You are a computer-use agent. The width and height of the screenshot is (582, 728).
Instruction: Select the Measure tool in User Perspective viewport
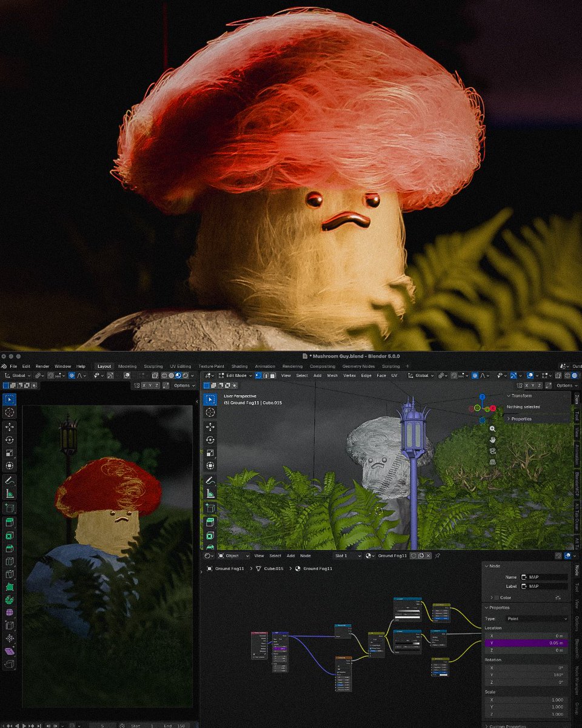(x=210, y=494)
